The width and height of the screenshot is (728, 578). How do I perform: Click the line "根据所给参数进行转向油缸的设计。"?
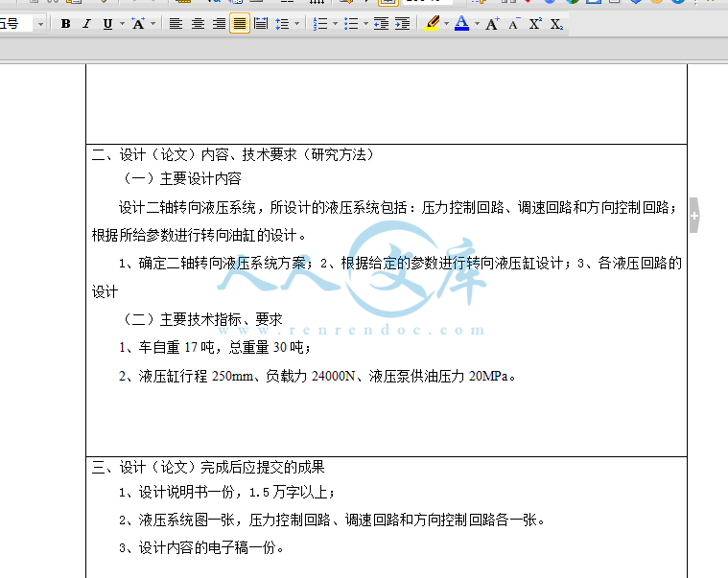[x=199, y=235]
